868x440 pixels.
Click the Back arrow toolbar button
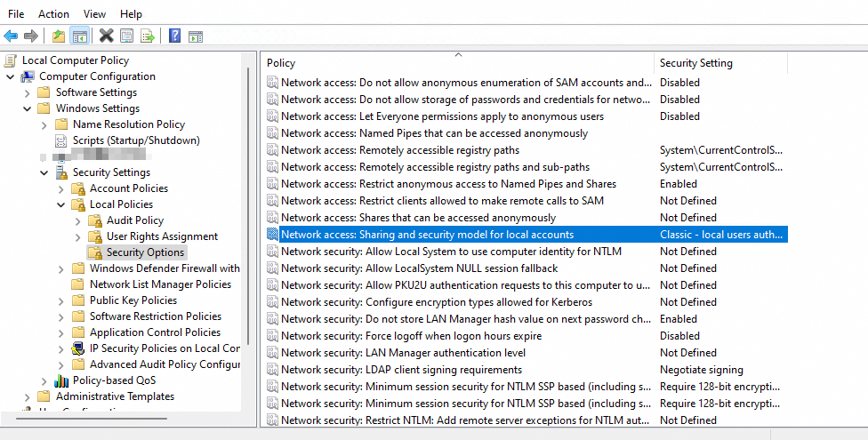(11, 36)
